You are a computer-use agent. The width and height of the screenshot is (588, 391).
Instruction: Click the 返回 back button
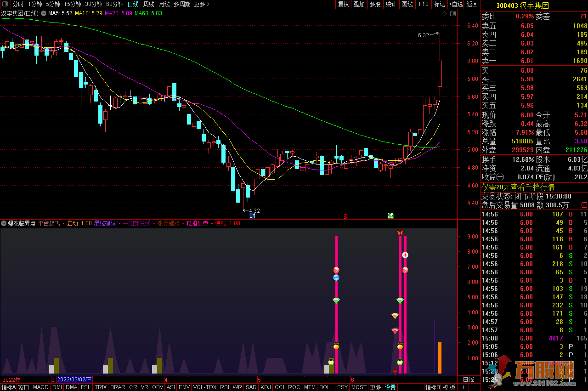coord(472,4)
